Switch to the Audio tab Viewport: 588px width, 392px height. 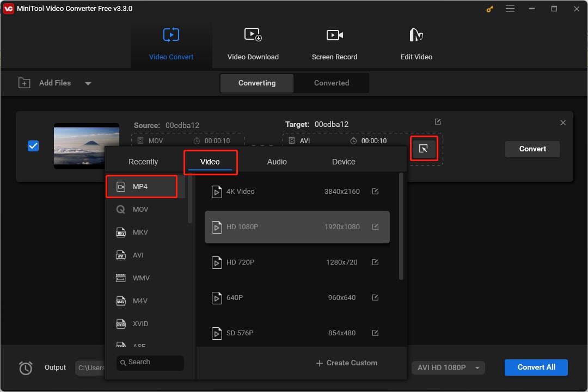click(x=277, y=162)
